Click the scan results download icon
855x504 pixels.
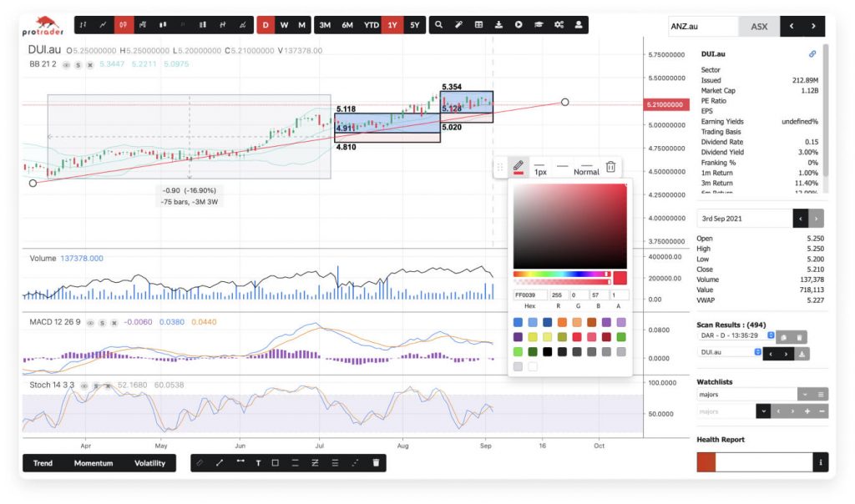coord(802,354)
